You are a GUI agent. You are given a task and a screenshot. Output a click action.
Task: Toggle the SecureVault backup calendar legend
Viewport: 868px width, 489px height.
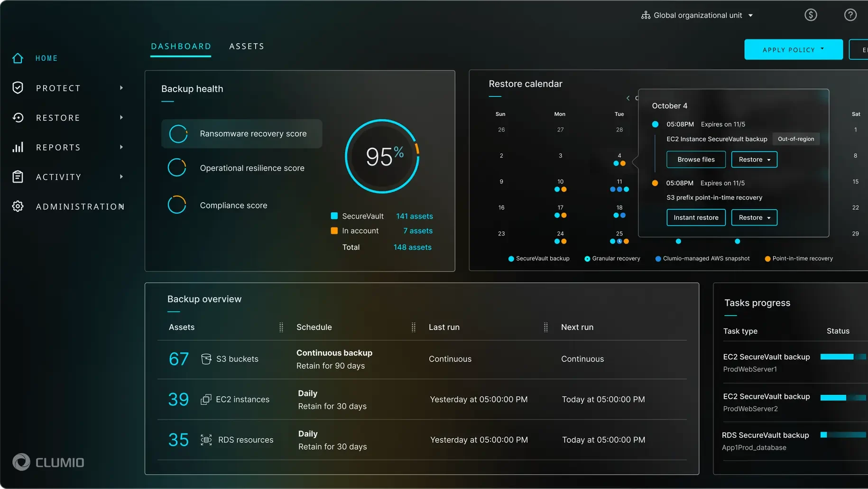tap(538, 258)
